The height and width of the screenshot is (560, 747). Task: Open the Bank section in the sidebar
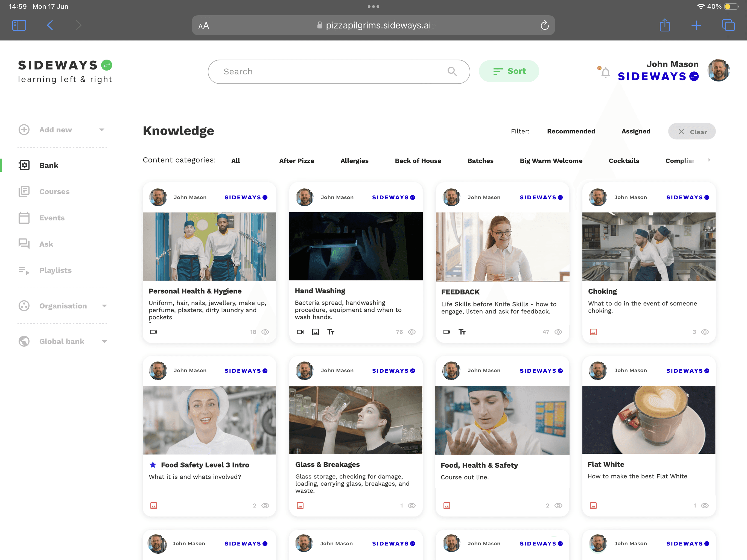[49, 165]
